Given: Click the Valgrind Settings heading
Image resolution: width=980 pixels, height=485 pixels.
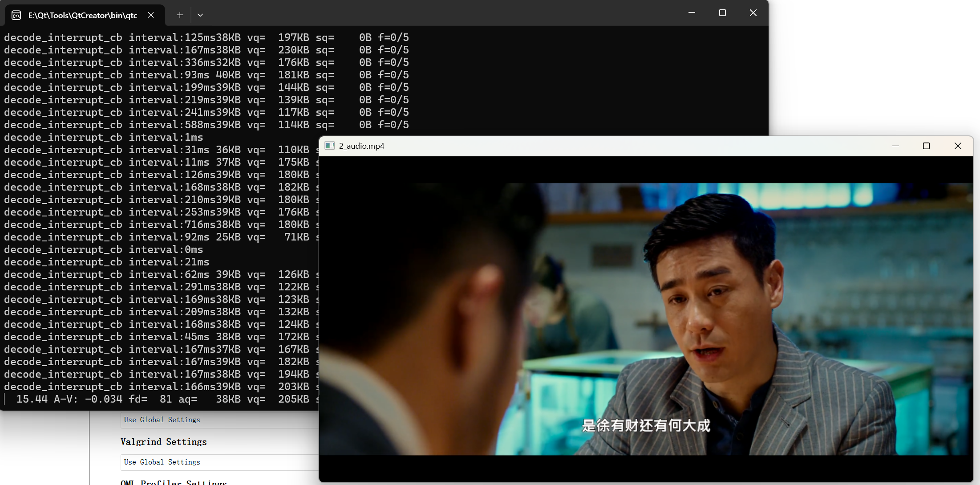Looking at the screenshot, I should coord(163,442).
